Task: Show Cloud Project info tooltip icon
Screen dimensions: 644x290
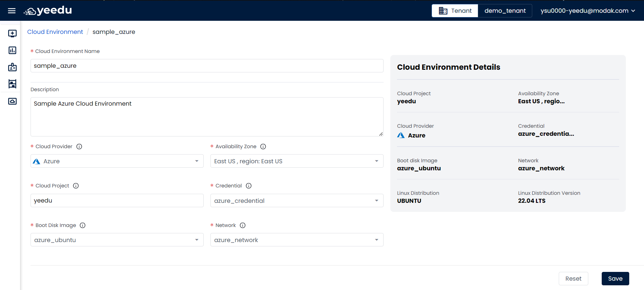Action: [x=76, y=186]
